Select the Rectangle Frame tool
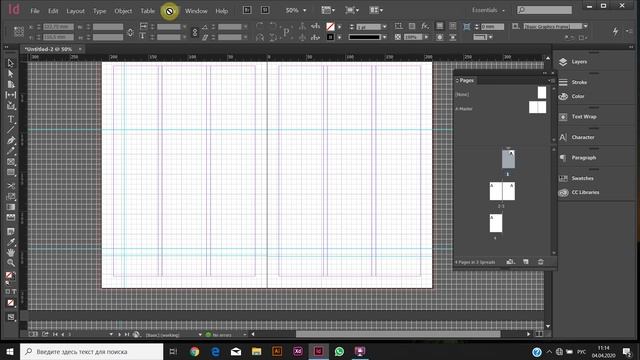 11,162
